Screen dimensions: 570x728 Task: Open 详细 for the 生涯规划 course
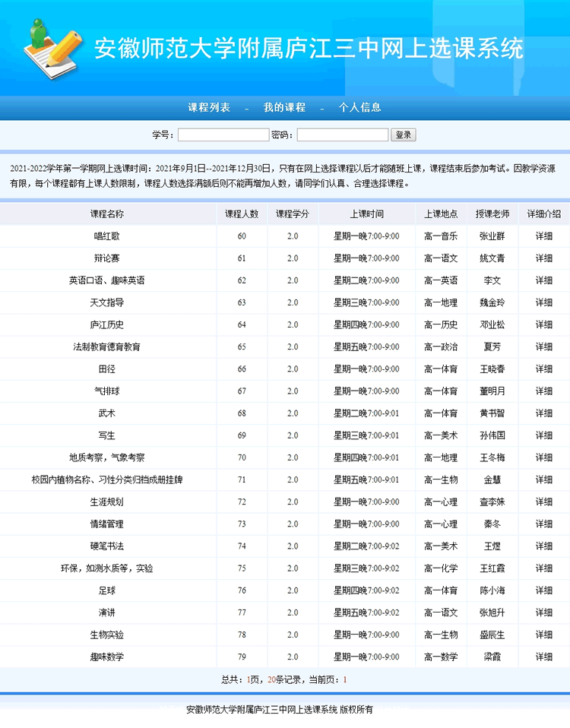click(543, 502)
